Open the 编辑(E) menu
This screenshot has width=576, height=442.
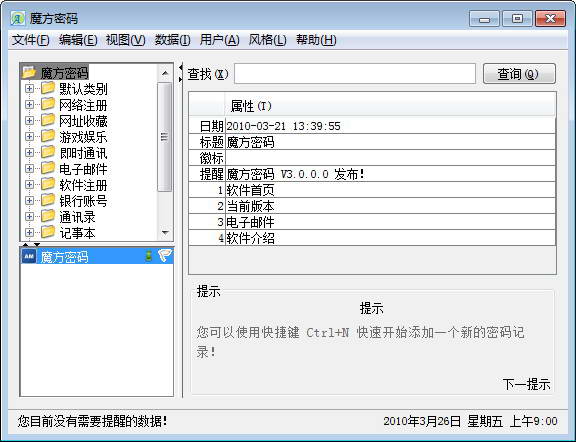point(78,40)
